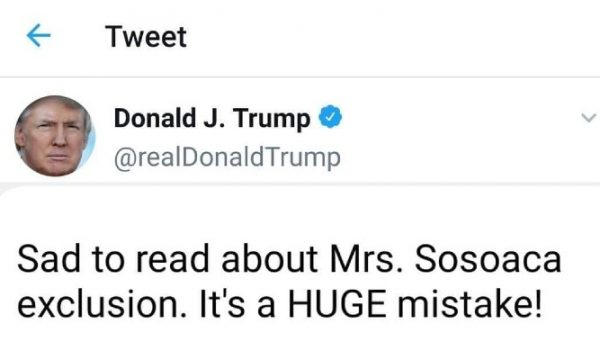Click the blue verified checkmark badge
600x360 pixels.
click(x=331, y=116)
